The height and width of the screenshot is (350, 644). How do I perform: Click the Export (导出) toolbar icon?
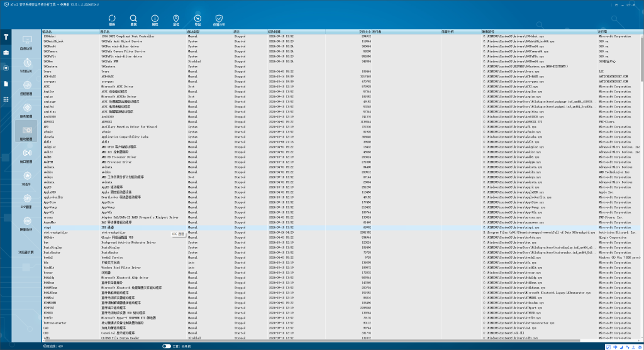pyautogui.click(x=197, y=20)
